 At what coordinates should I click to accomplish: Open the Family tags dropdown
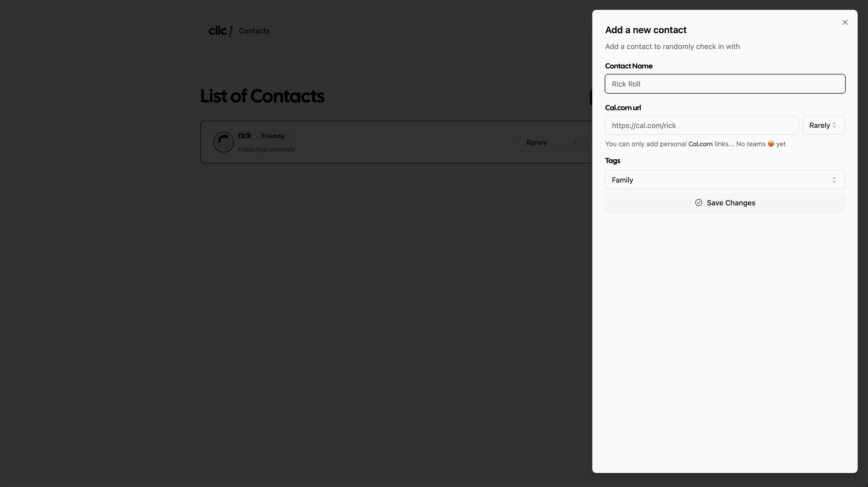(x=725, y=180)
